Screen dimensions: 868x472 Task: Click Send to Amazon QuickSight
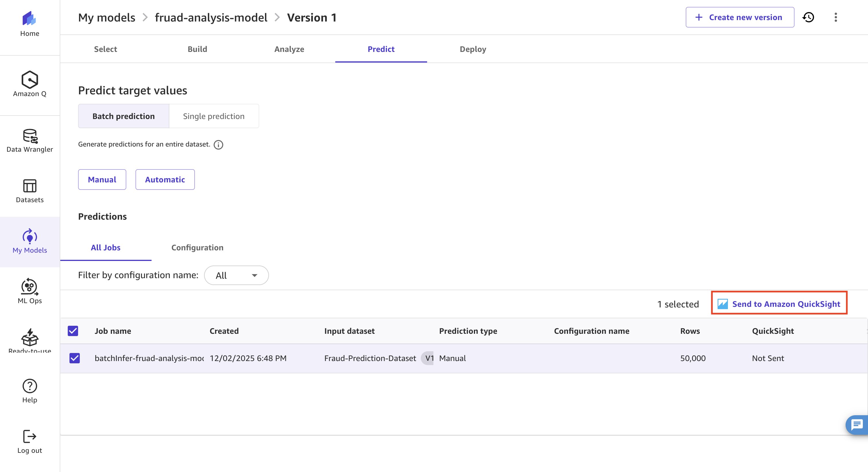pos(779,304)
